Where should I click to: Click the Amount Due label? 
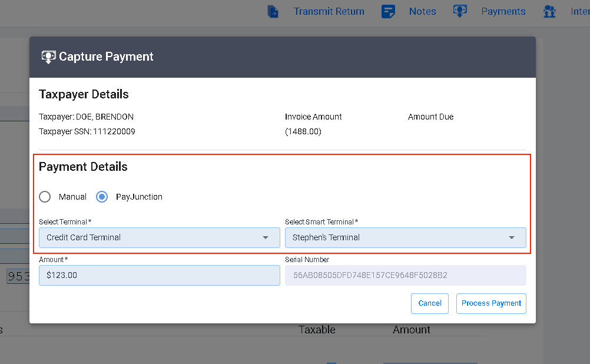click(430, 117)
